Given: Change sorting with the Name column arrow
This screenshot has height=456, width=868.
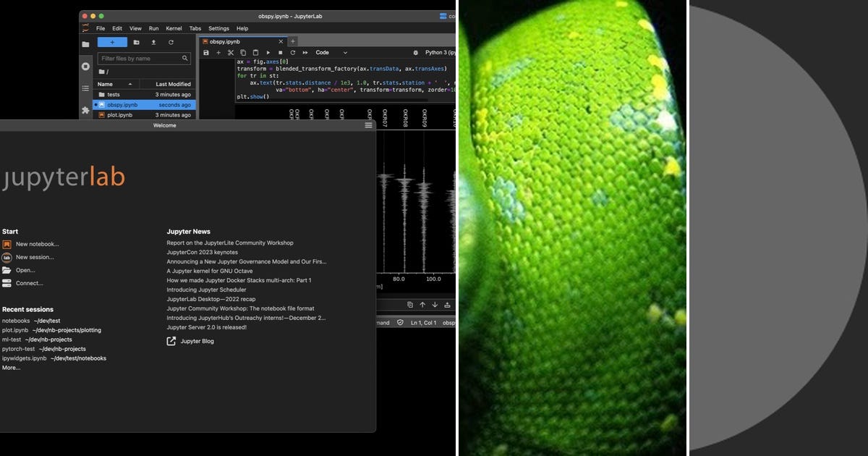Looking at the screenshot, I should [130, 84].
